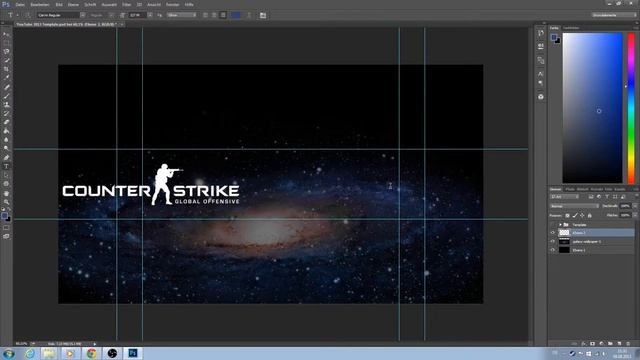Select the Magic Wand tool
640x360 pixels.
tap(6, 60)
